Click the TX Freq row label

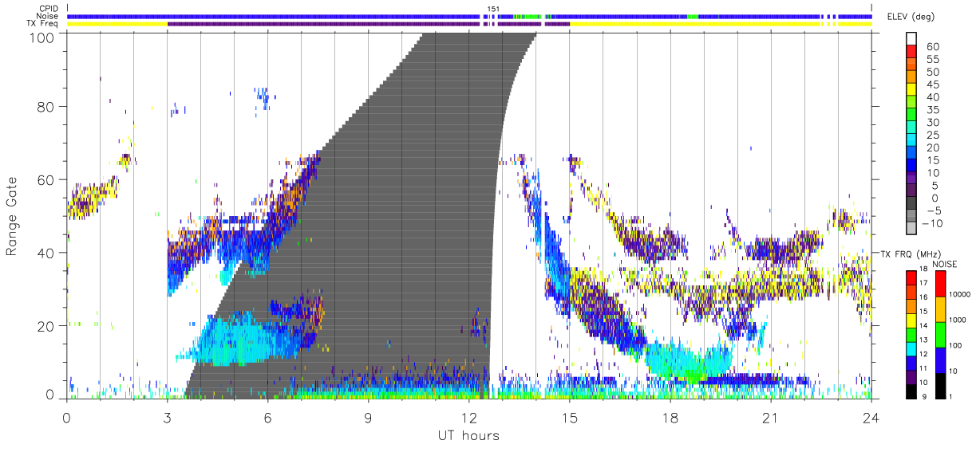43,23
